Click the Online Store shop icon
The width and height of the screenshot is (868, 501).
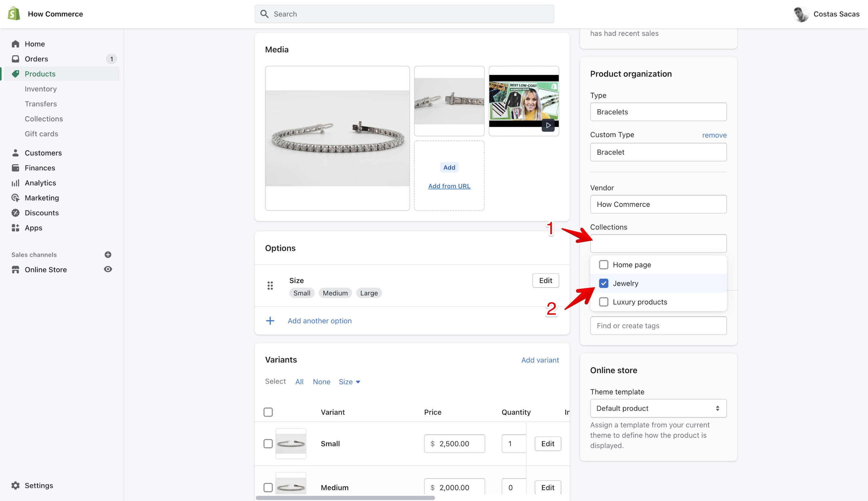pos(15,270)
